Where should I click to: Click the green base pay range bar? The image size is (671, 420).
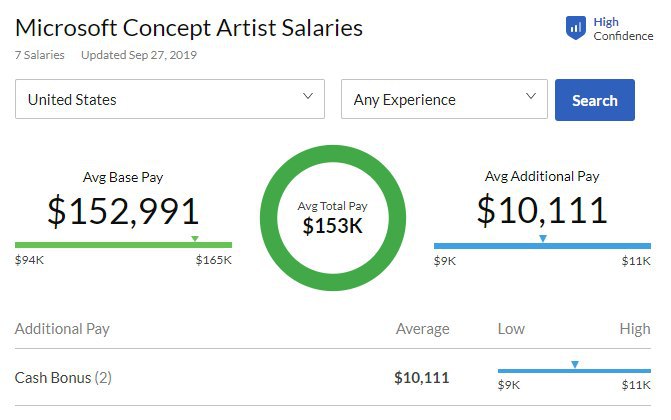pyautogui.click(x=123, y=245)
